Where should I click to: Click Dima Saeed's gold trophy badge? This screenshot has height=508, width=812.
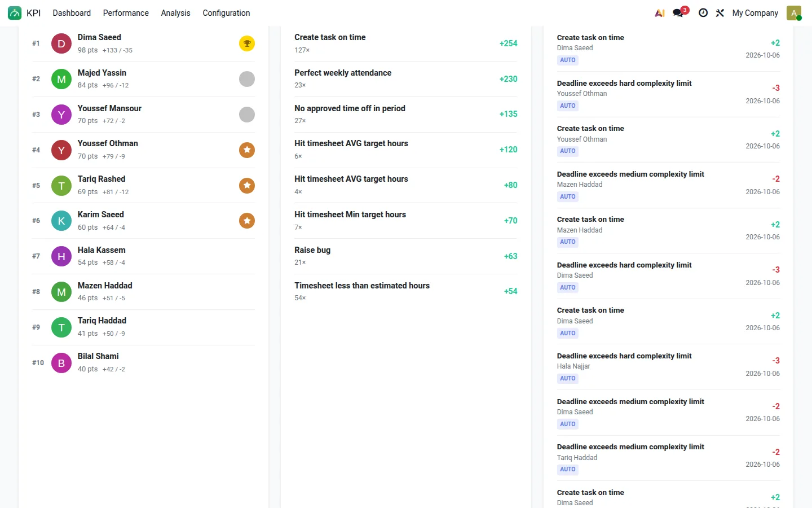click(247, 43)
